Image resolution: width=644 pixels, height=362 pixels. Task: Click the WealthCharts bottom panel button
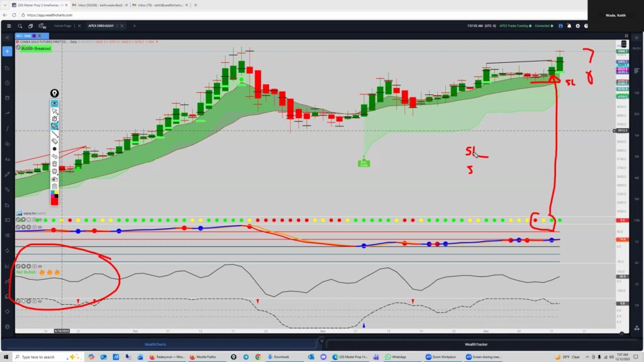point(160,344)
